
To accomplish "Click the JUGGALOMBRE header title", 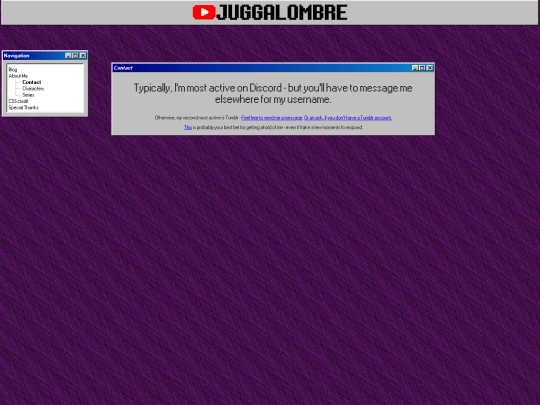I will (x=282, y=12).
